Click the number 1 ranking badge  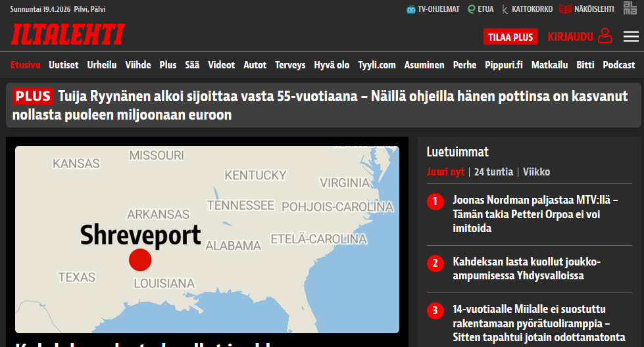[435, 201]
